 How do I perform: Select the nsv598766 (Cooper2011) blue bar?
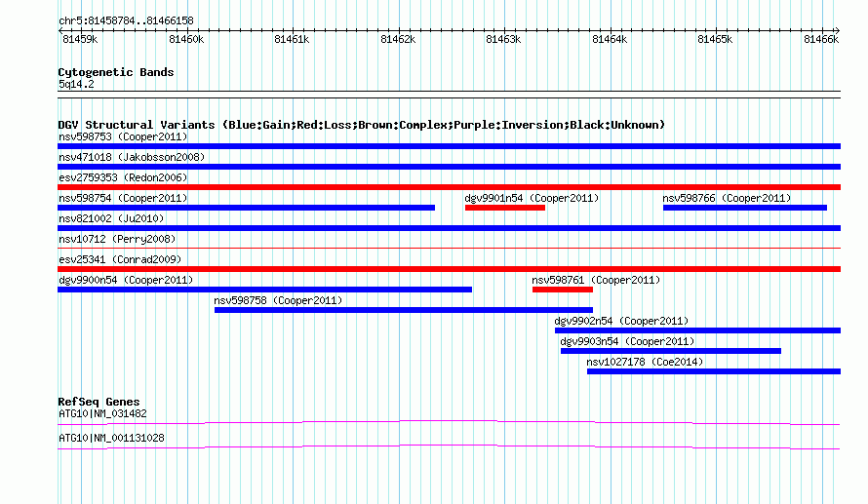click(745, 208)
